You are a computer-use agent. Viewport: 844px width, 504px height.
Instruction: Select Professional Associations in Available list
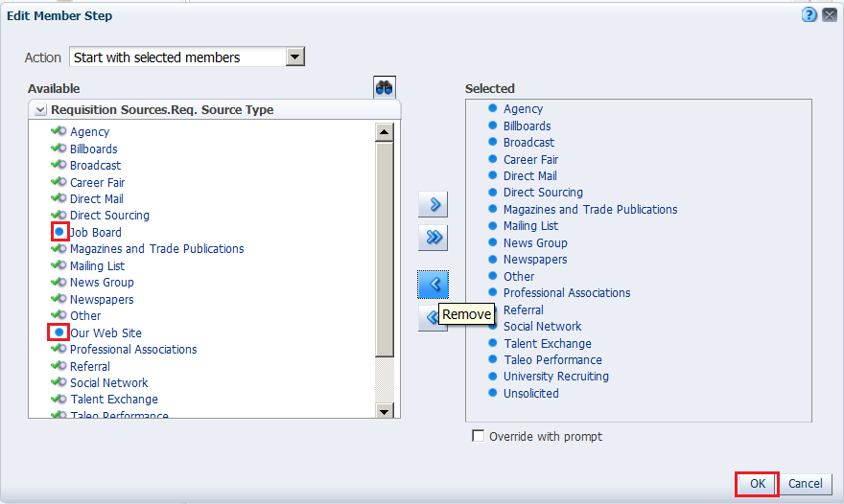tap(133, 350)
